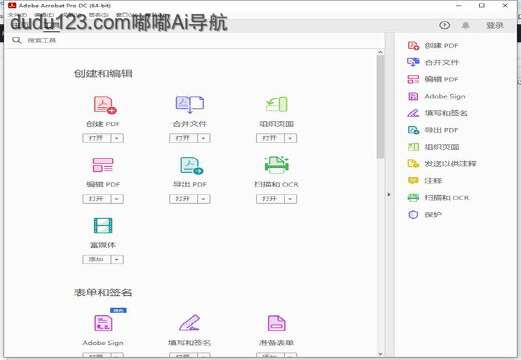Click the Adobe Sign icon in forms section

(103, 323)
